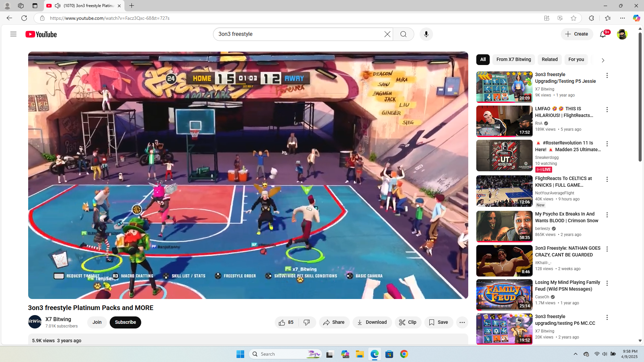Start voice search with the microphone

click(426, 34)
